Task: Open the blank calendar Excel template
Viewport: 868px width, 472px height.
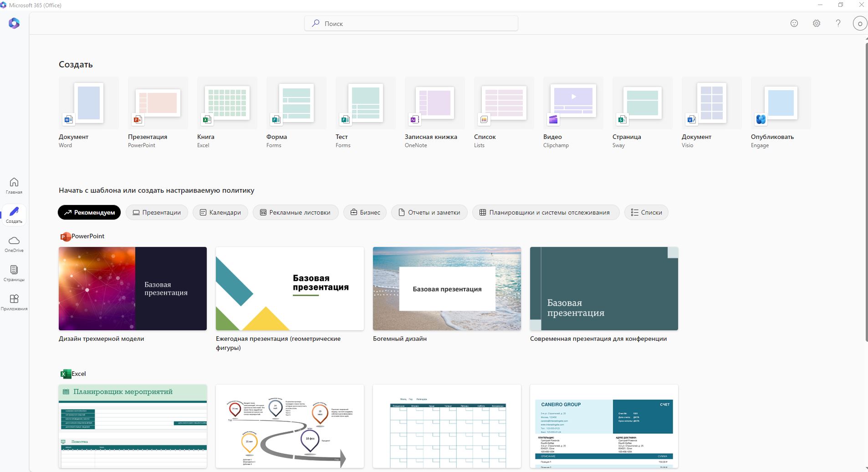Action: click(447, 426)
